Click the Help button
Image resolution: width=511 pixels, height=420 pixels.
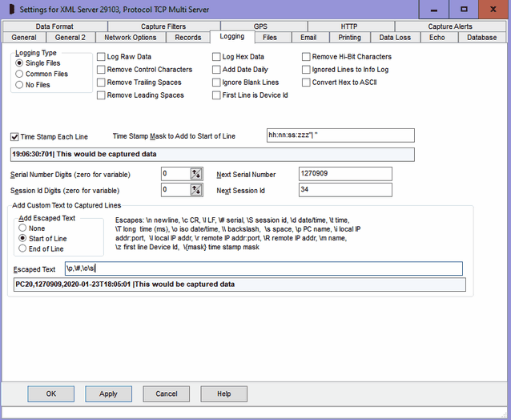[x=224, y=394]
